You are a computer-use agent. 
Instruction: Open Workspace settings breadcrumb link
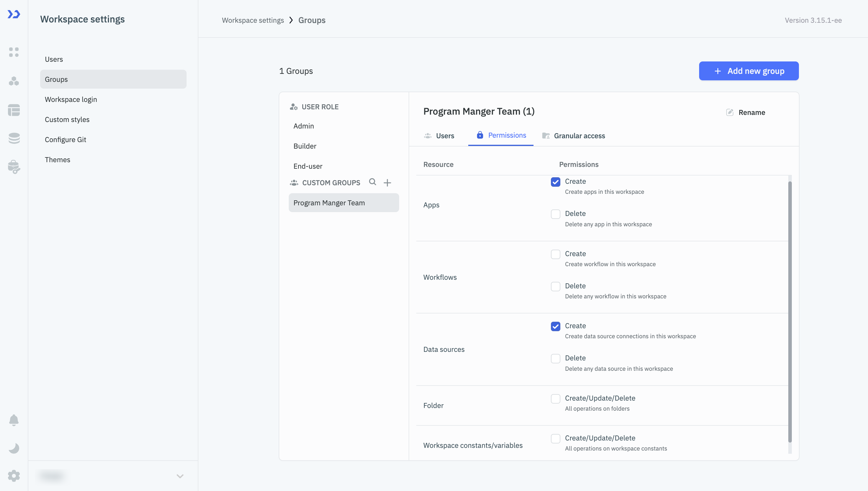click(253, 20)
